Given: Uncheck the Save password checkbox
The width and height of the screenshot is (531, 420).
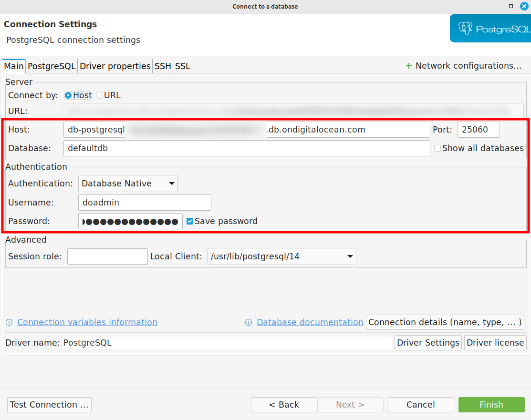Looking at the screenshot, I should click(x=190, y=221).
